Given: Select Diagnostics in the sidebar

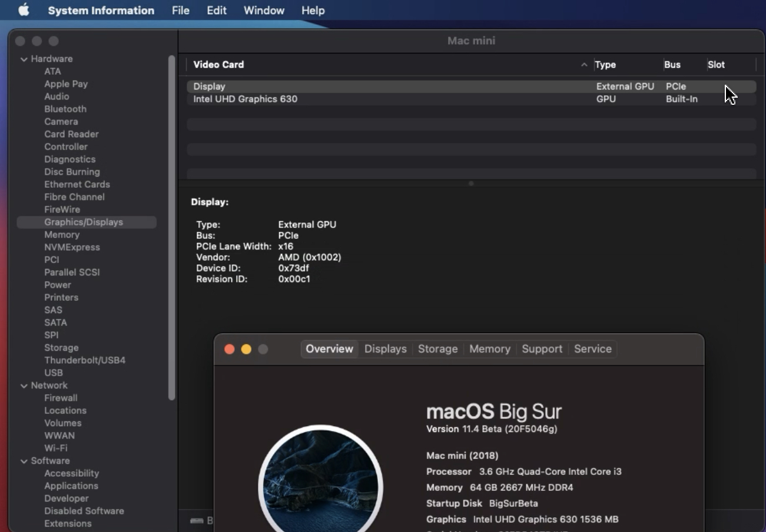Looking at the screenshot, I should 69,159.
